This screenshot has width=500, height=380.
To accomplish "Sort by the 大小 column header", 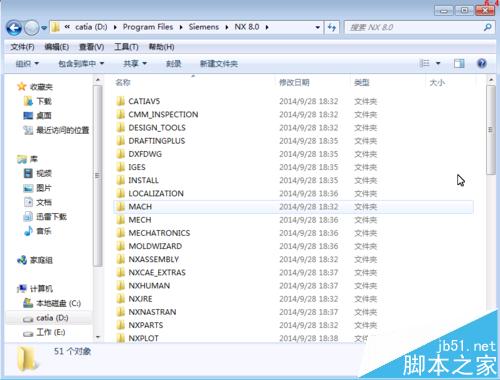I will [437, 82].
